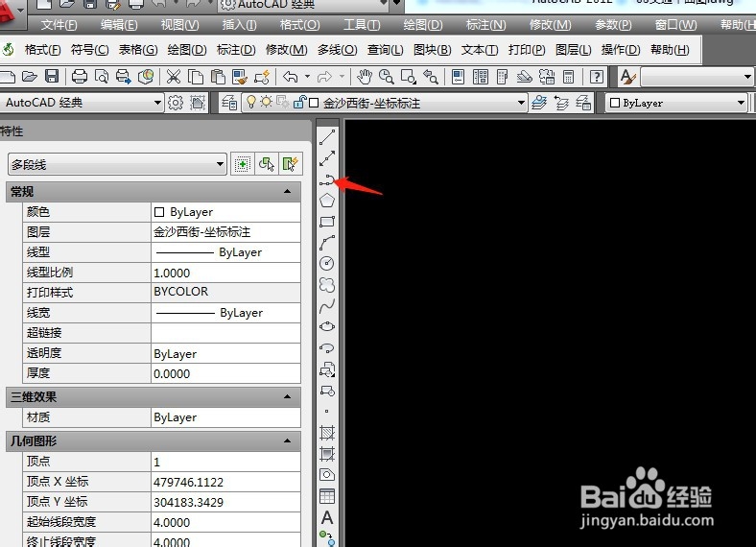Select the Make Block tool

point(327,391)
